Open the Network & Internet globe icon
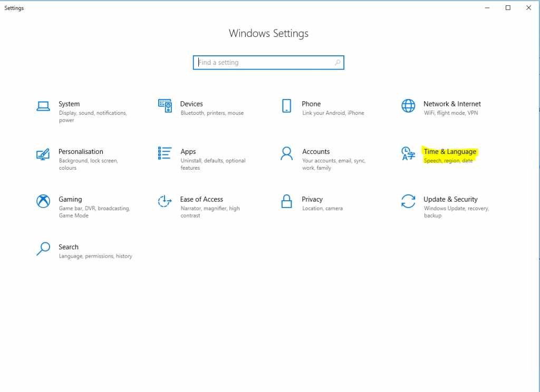540x392 pixels. click(x=408, y=106)
